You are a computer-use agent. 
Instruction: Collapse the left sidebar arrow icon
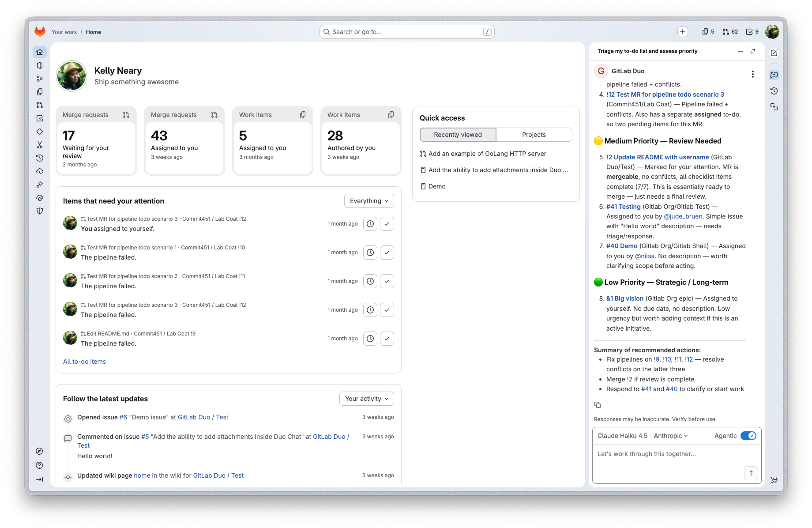tap(39, 479)
